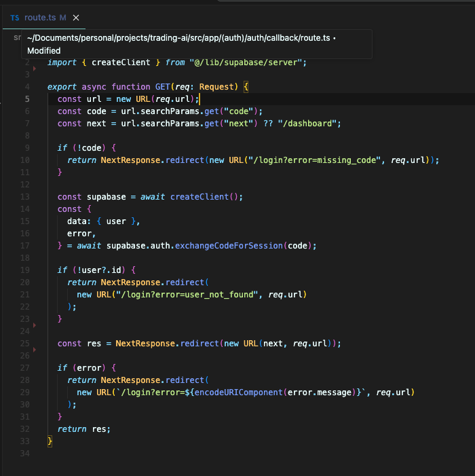
Task: Click the !user?.id condition
Action: point(99,270)
